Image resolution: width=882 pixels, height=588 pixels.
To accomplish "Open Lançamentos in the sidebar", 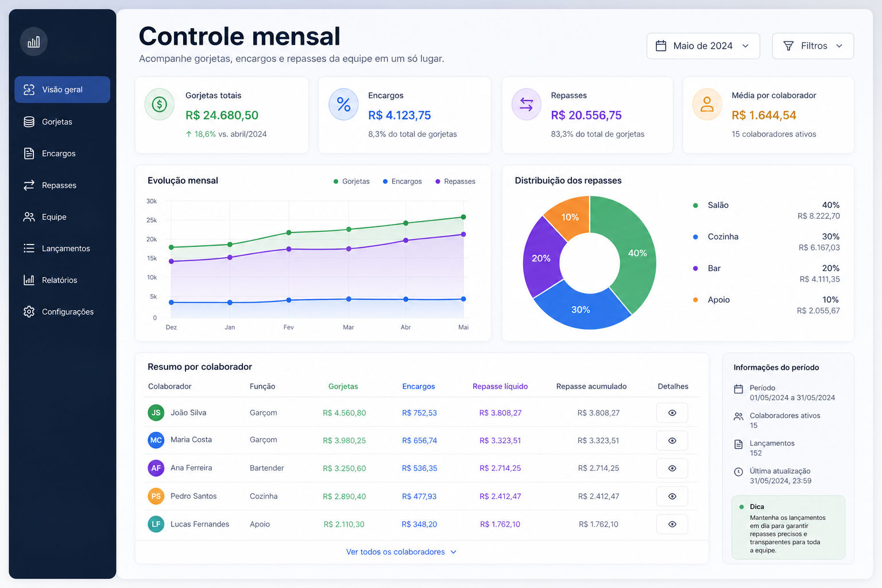I will 62,248.
